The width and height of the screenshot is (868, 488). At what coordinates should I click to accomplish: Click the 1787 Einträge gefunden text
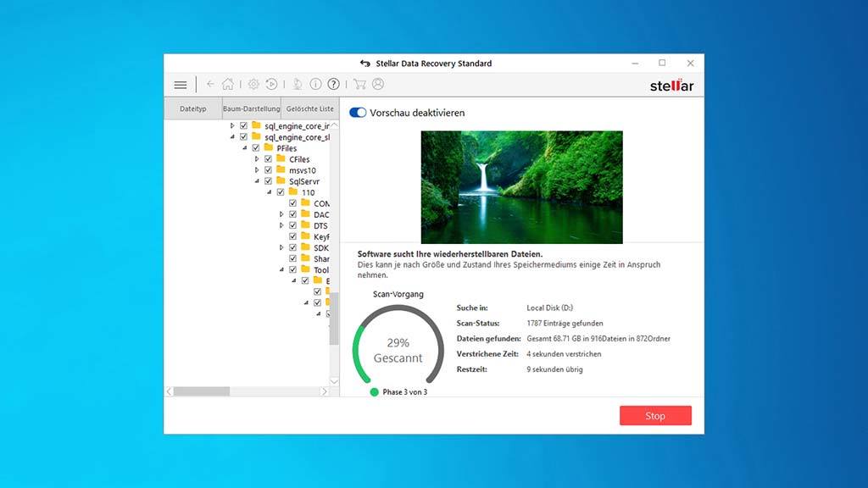pos(565,323)
